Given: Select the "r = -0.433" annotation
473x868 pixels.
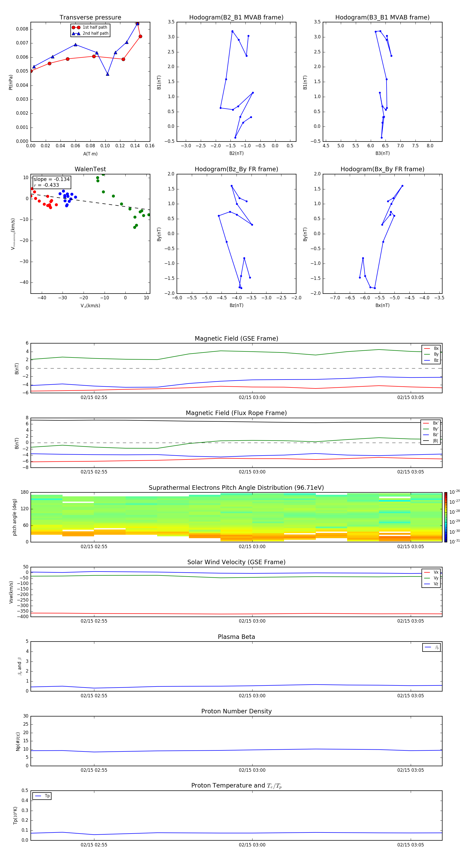Looking at the screenshot, I should (x=47, y=185).
